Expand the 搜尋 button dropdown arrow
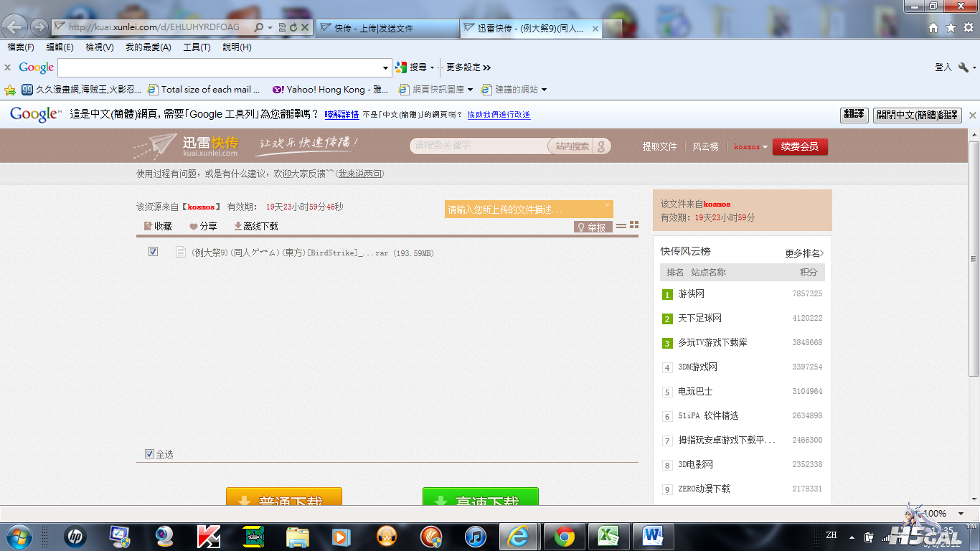The image size is (980, 551). [433, 67]
